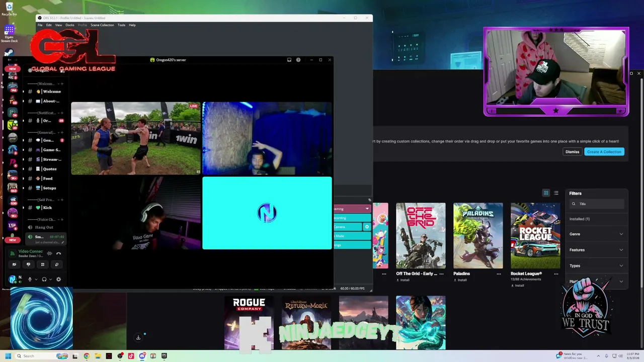Toggle Discord camera in voice panel
644x362 pixels.
click(14, 264)
